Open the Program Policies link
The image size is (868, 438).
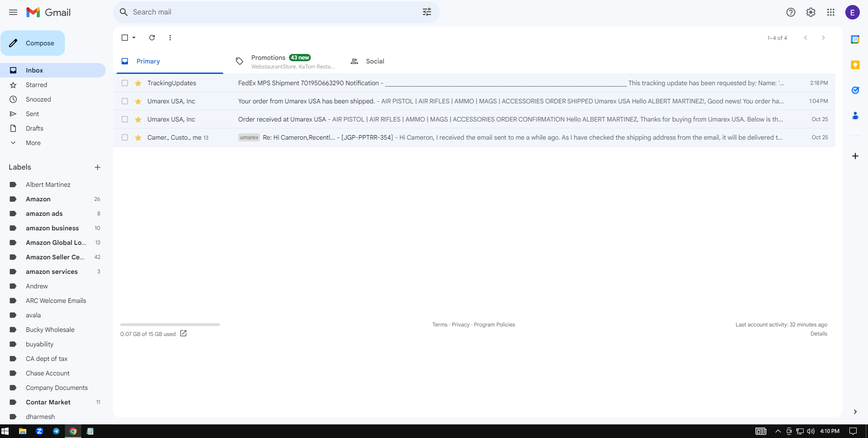[x=495, y=325]
